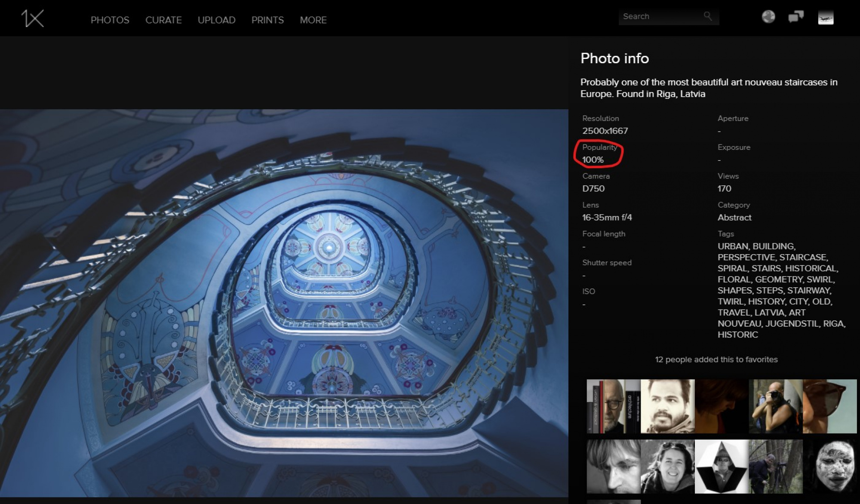Open the globe notifications icon
This screenshot has height=504, width=860.
coord(768,17)
